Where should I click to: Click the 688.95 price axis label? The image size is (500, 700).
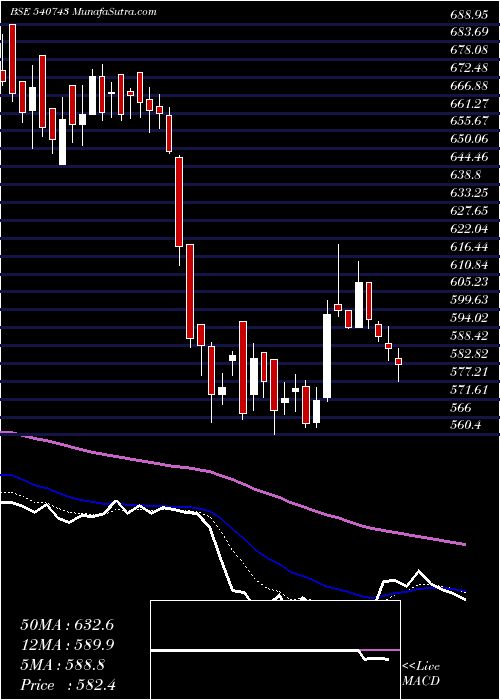point(468,14)
